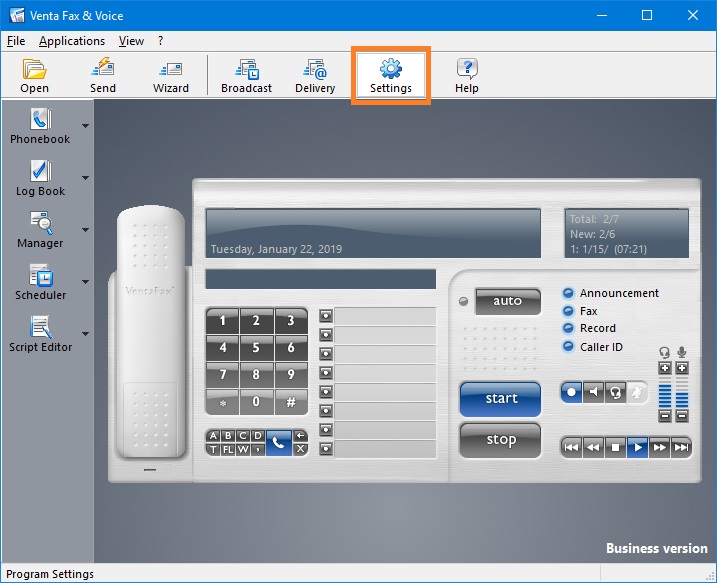
Task: Open the File menu
Action: (16, 41)
